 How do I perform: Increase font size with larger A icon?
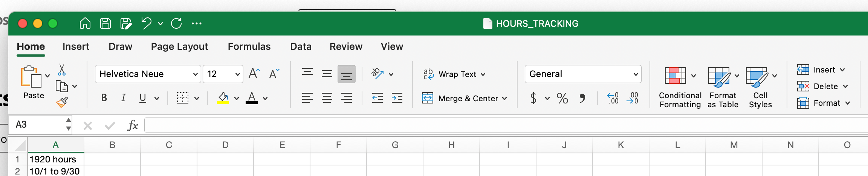click(254, 74)
